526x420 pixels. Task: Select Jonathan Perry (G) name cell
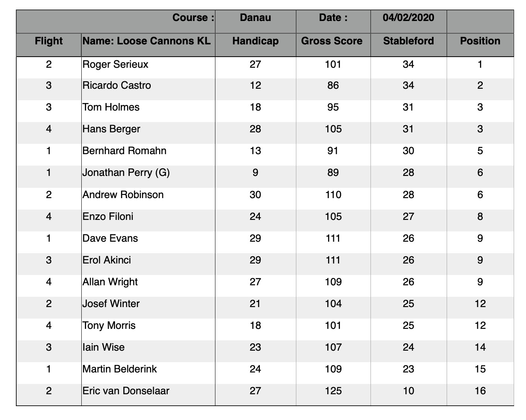coord(126,173)
